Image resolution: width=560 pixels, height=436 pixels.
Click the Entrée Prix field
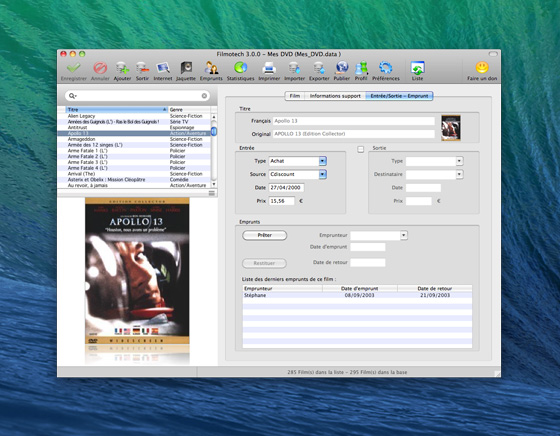[x=282, y=201]
